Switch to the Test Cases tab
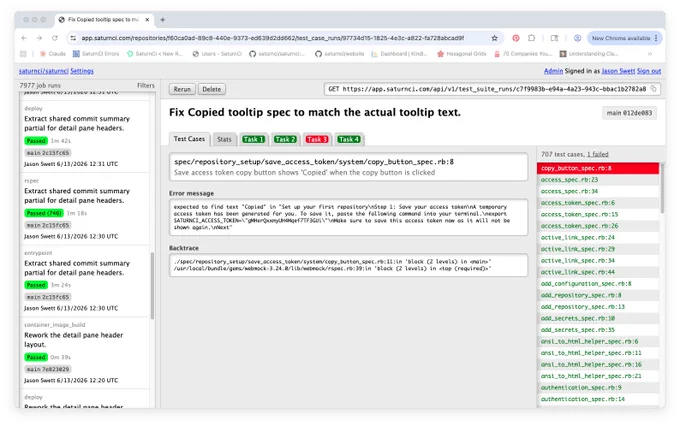 [x=189, y=139]
